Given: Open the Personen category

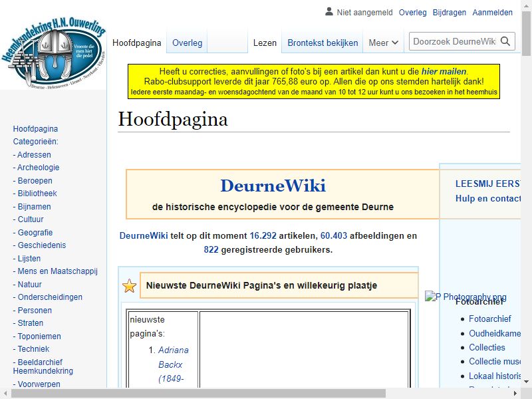Looking at the screenshot, I should point(35,311).
